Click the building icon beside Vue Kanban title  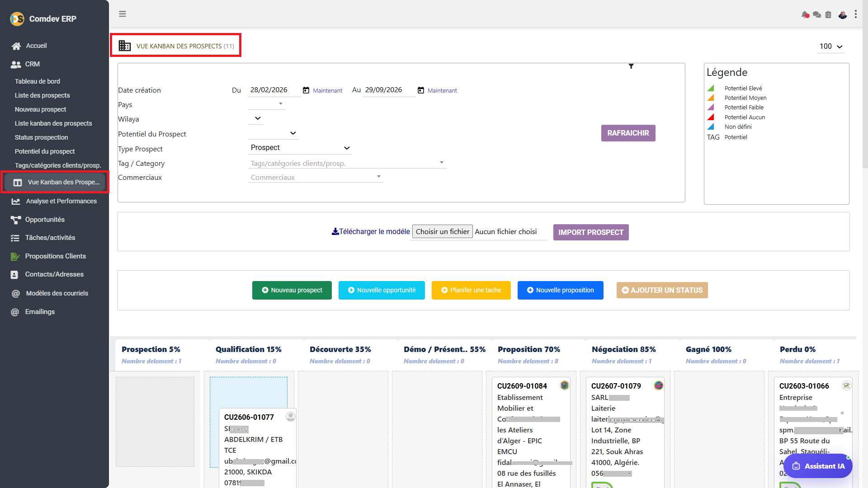125,46
